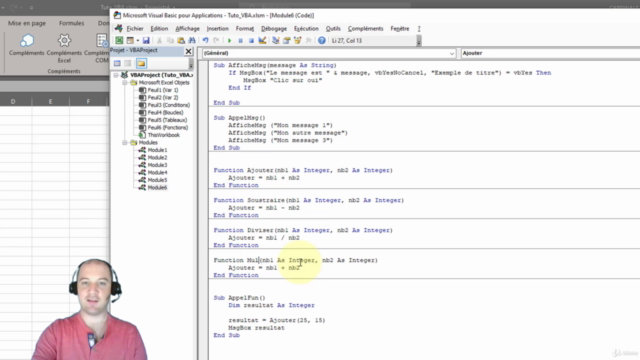The width and height of the screenshot is (640, 360).
Task: Open the Fenêtre menu
Action: click(x=400, y=29)
